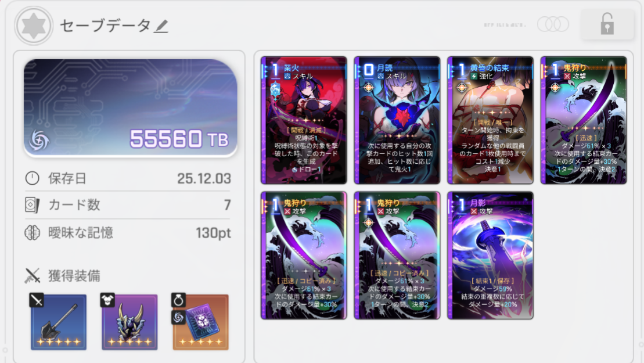Click the three overlapping rings icon
This screenshot has width=644, height=363.
(553, 24)
